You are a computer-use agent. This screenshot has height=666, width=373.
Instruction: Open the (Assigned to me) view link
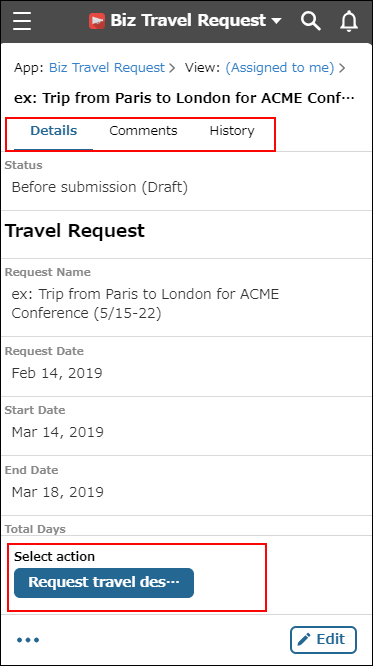click(280, 68)
